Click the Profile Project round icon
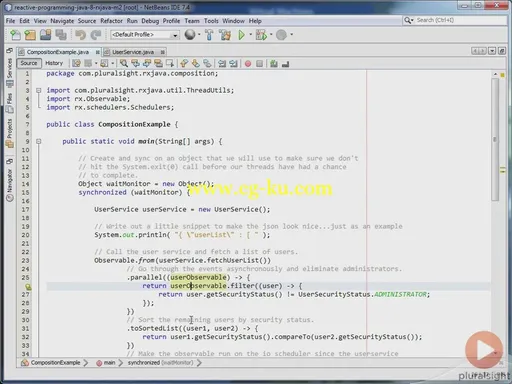512x384 pixels. [x=282, y=34]
